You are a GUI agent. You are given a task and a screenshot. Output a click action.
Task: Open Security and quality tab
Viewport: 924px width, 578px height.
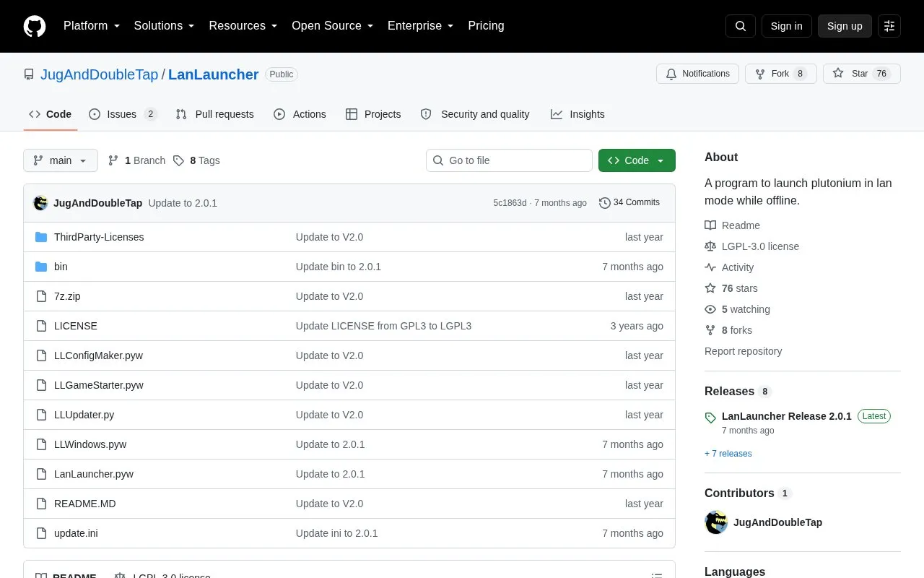coord(475,114)
